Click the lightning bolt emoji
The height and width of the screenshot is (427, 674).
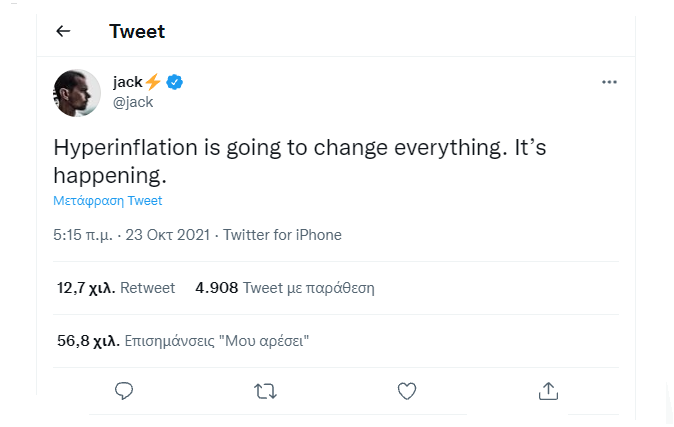pos(153,82)
